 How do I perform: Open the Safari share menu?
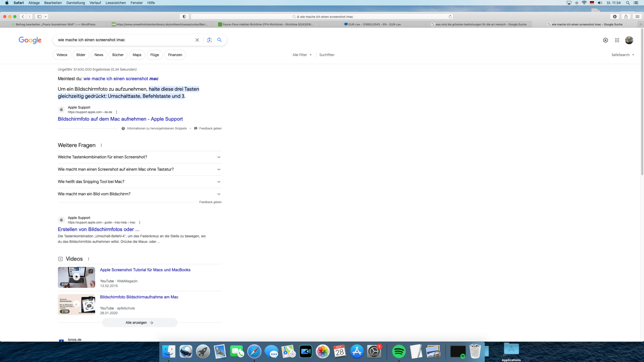click(x=626, y=17)
